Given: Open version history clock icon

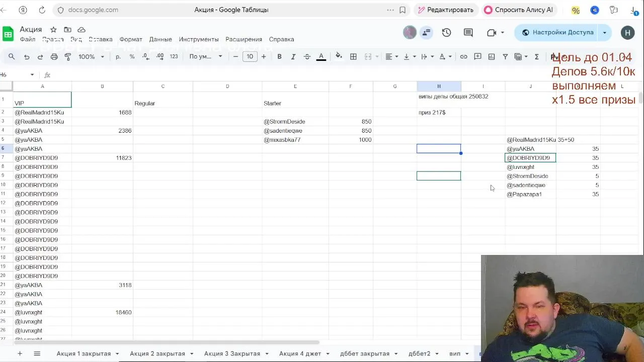Looking at the screenshot, I should [x=446, y=33].
